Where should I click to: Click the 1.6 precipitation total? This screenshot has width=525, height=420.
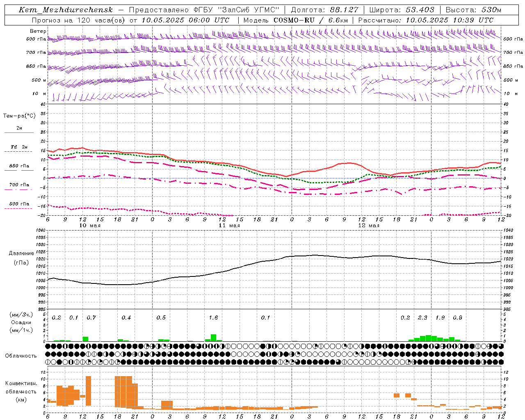pos(213,318)
